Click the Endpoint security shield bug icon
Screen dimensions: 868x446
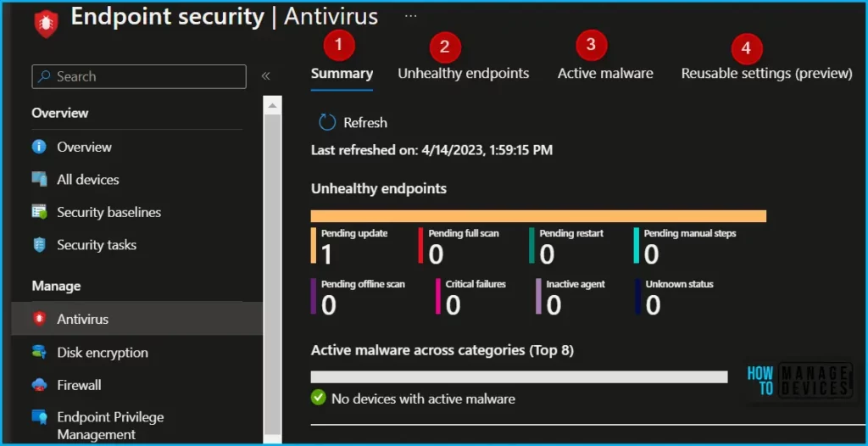click(46, 24)
